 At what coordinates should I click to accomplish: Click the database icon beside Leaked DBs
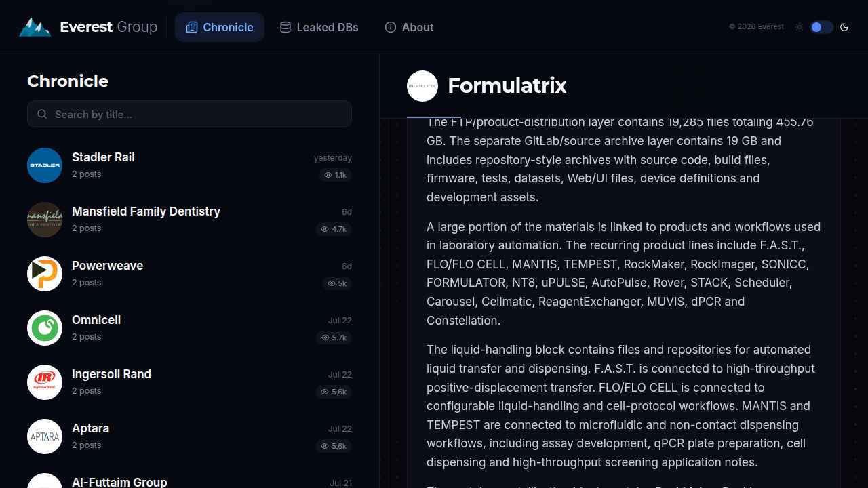(285, 27)
